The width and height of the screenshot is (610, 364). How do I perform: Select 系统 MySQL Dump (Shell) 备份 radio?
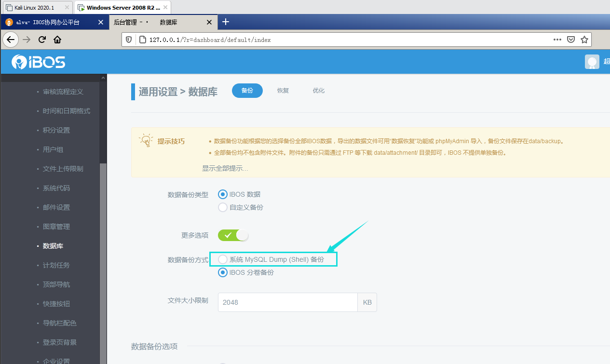222,259
